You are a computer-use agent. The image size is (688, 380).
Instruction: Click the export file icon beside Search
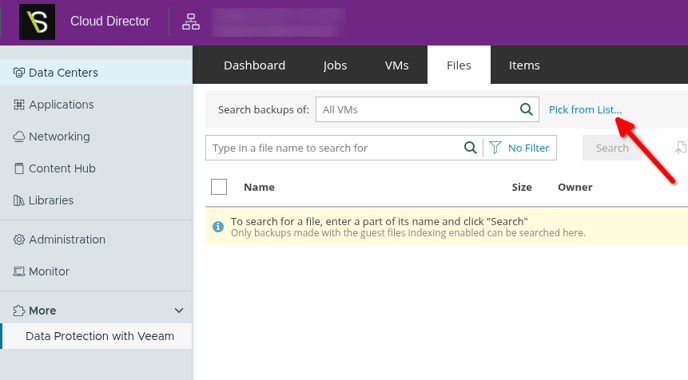click(x=680, y=148)
